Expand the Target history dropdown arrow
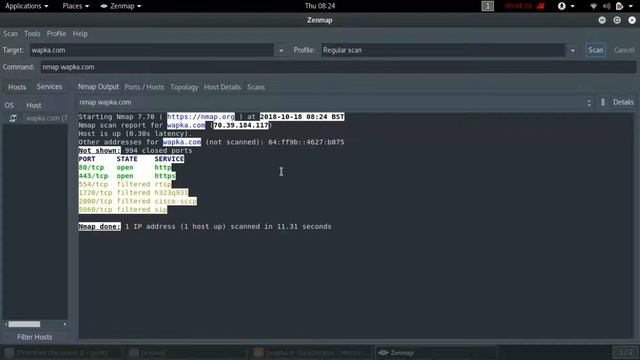This screenshot has width=640, height=360. (281, 51)
